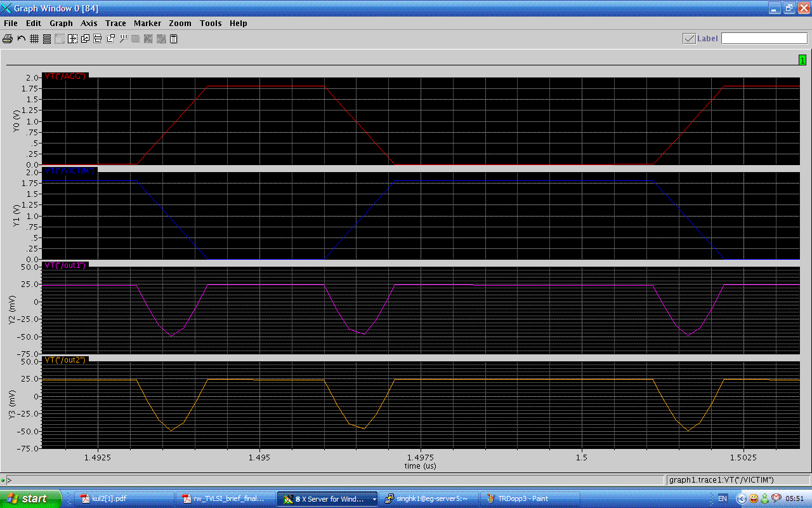This screenshot has width=812, height=508.
Task: Click the Y1 (V) axis label
Action: tap(15, 216)
